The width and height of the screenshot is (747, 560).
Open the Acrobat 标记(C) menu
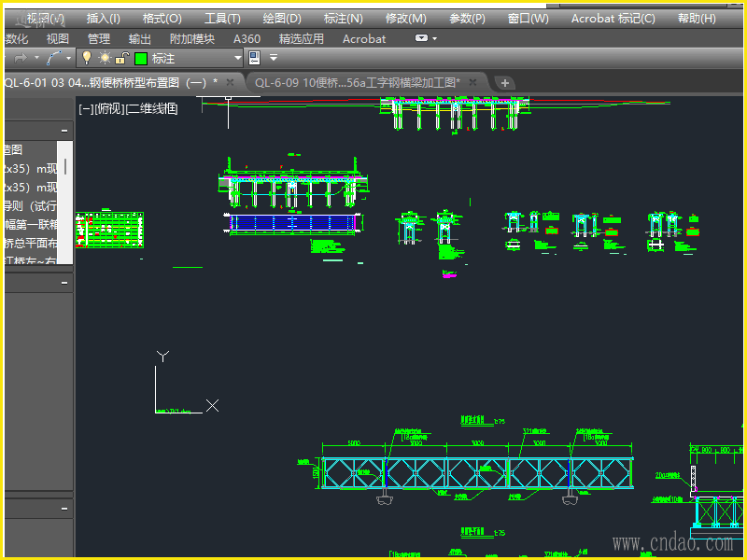613,19
